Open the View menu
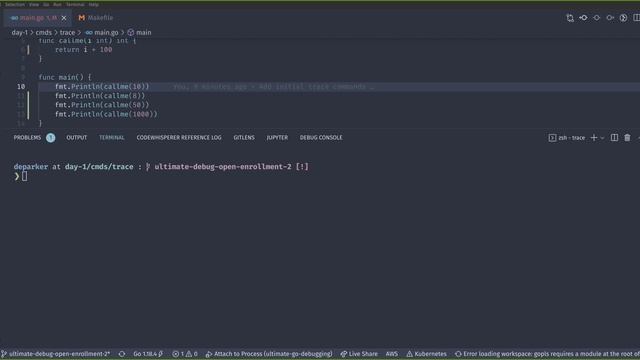 pyautogui.click(x=34, y=4)
